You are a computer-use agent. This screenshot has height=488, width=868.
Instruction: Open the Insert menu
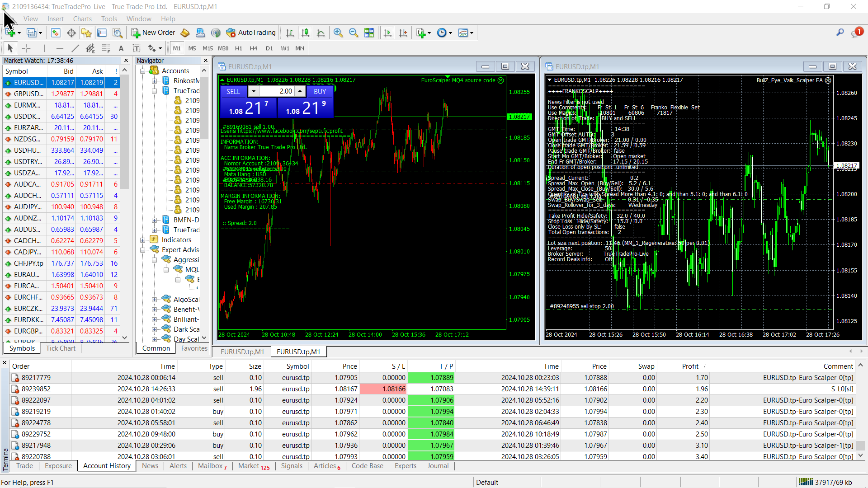[x=56, y=19]
